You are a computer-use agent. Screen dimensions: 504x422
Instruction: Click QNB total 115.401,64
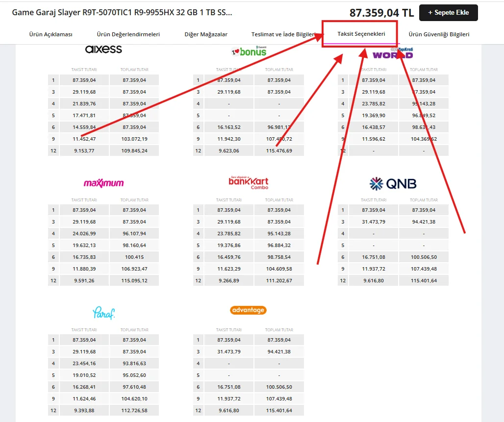(424, 280)
